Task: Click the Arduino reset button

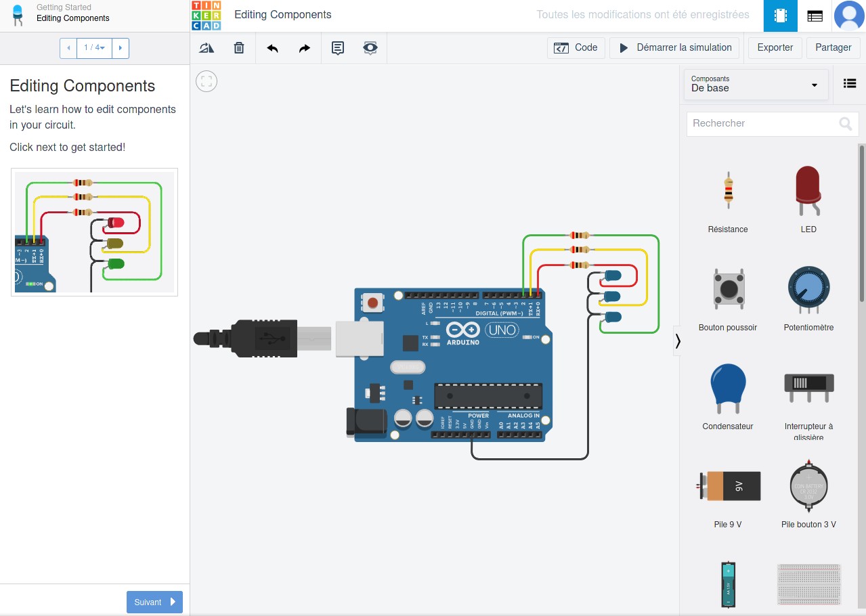Action: click(372, 301)
